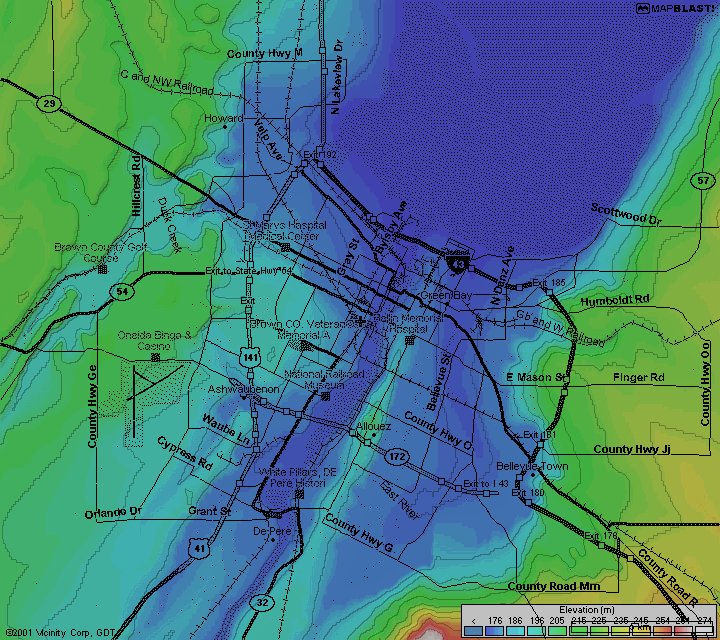720x640 pixels.
Task: Click the 'De Pere' label
Action: 272,531
